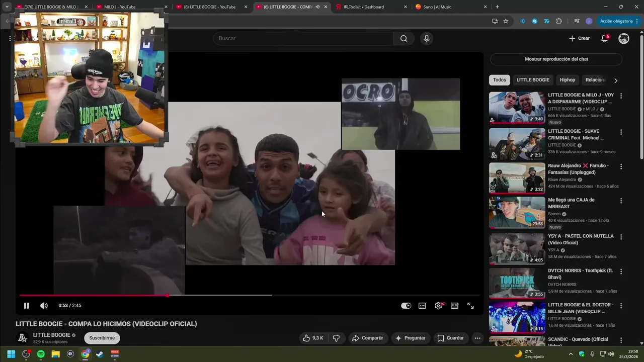
Task: Open the Chrome profile avatar
Action: coord(589,21)
